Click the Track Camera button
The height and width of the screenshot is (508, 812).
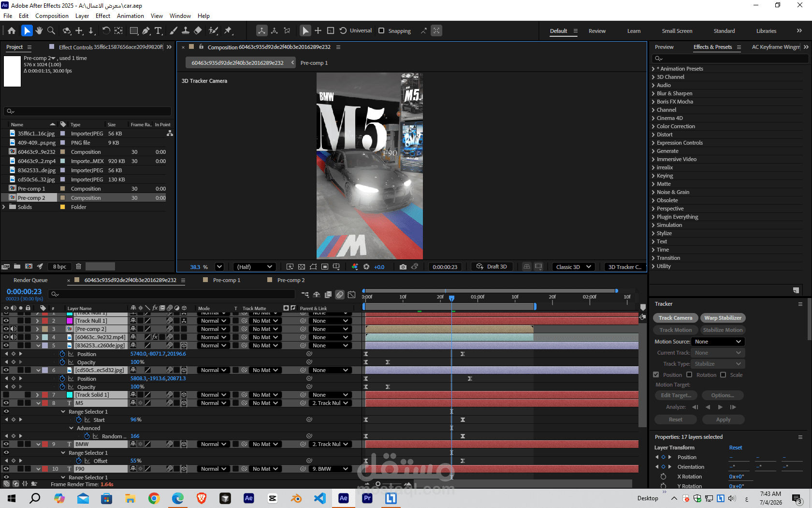675,318
